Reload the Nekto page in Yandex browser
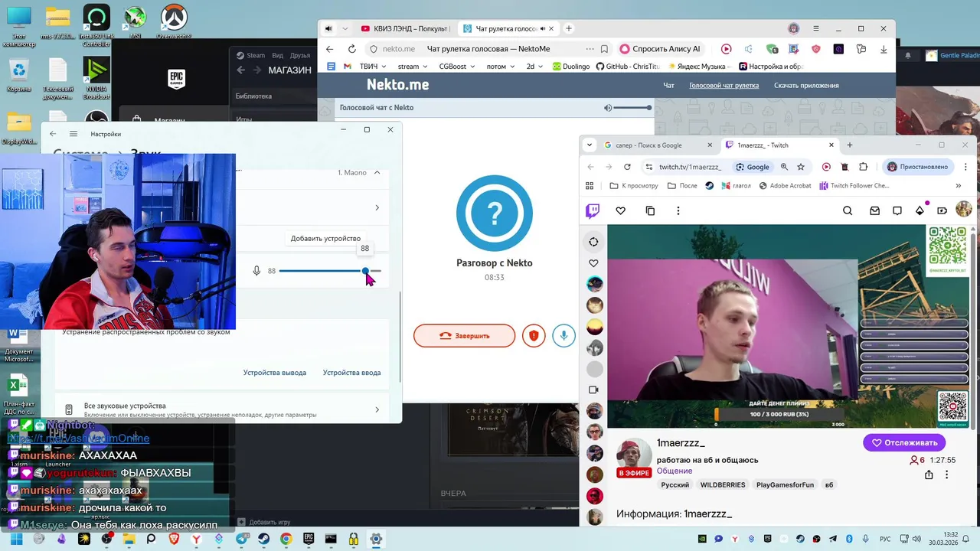Screen dimensions: 980x551 tap(352, 49)
